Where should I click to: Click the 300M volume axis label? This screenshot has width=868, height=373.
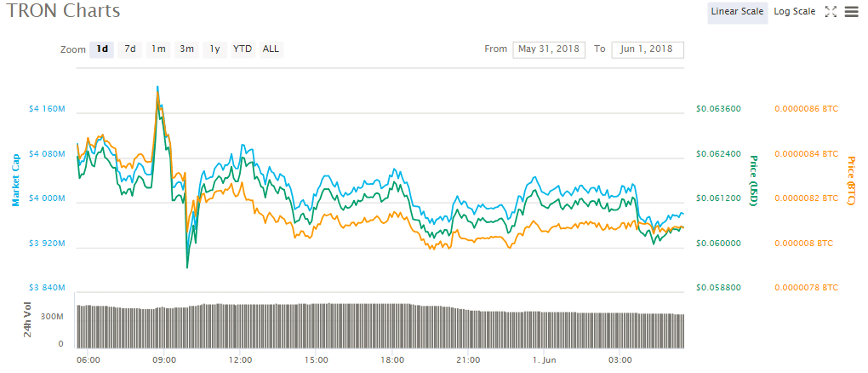click(x=54, y=317)
